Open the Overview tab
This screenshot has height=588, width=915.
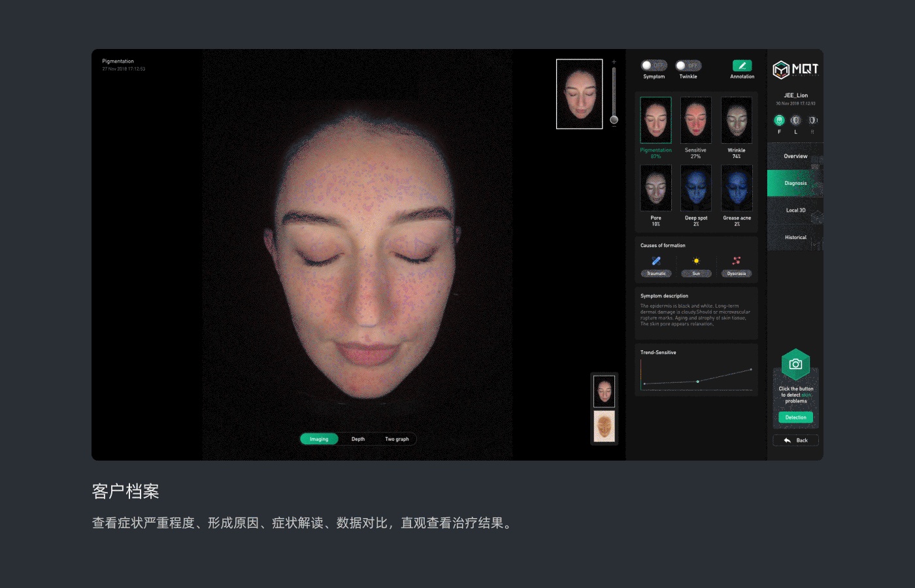[x=795, y=156]
